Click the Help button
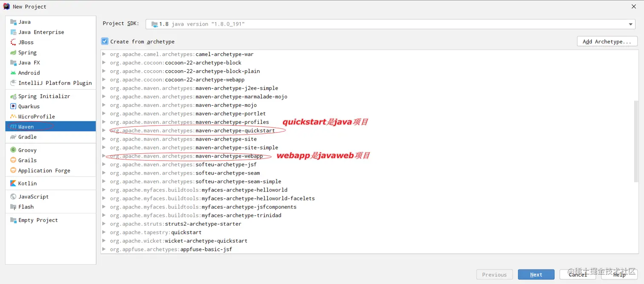This screenshot has height=284, width=644. (619, 275)
